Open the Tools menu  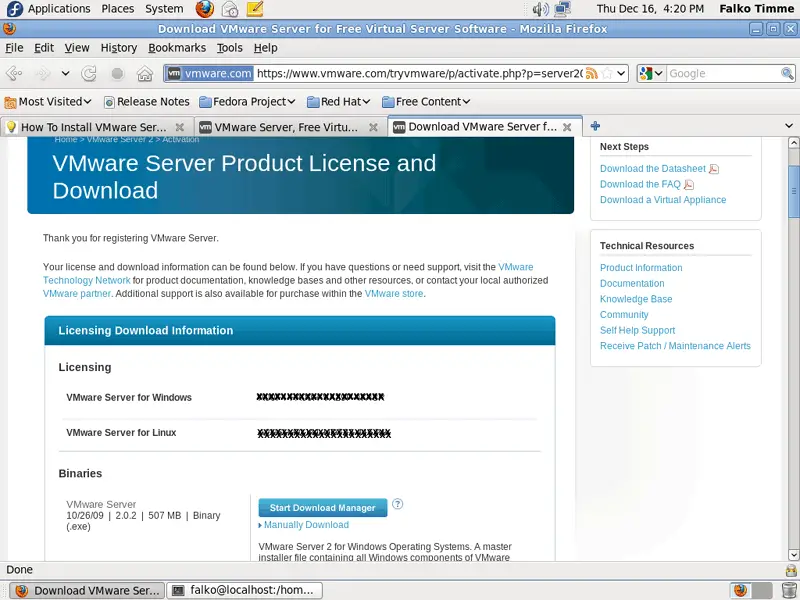[230, 48]
